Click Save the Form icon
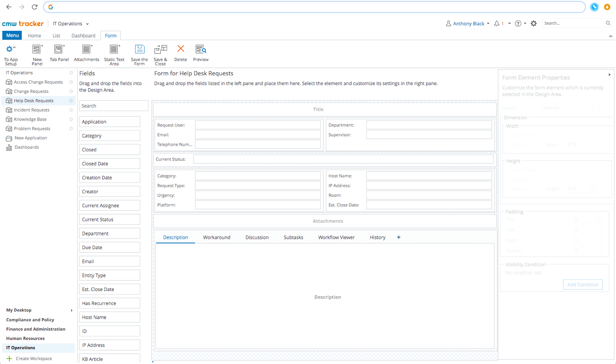 point(139,49)
